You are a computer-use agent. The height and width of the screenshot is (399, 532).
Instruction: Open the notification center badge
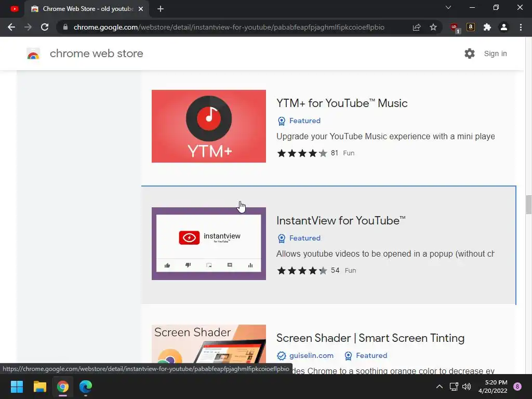(517, 387)
